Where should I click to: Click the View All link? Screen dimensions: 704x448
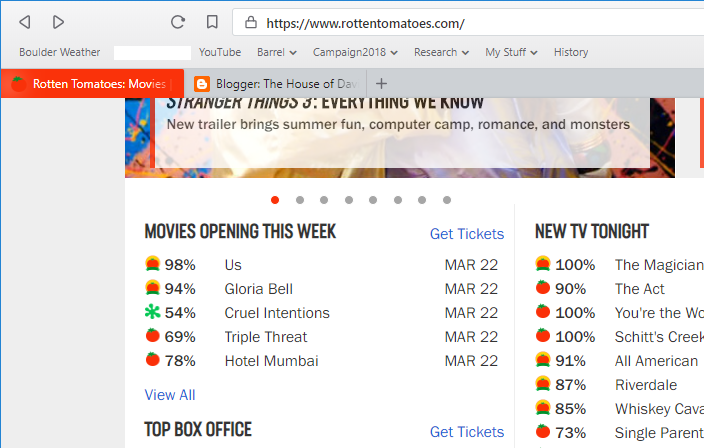pyautogui.click(x=170, y=395)
